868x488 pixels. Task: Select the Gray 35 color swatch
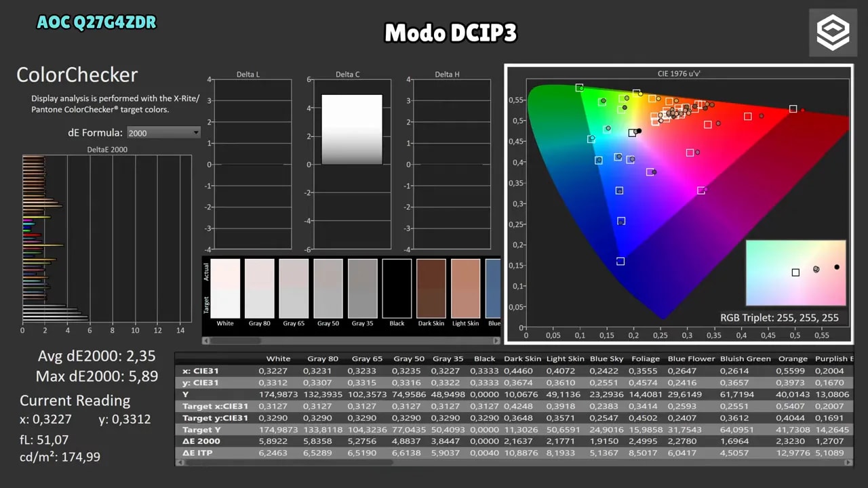pyautogui.click(x=362, y=289)
